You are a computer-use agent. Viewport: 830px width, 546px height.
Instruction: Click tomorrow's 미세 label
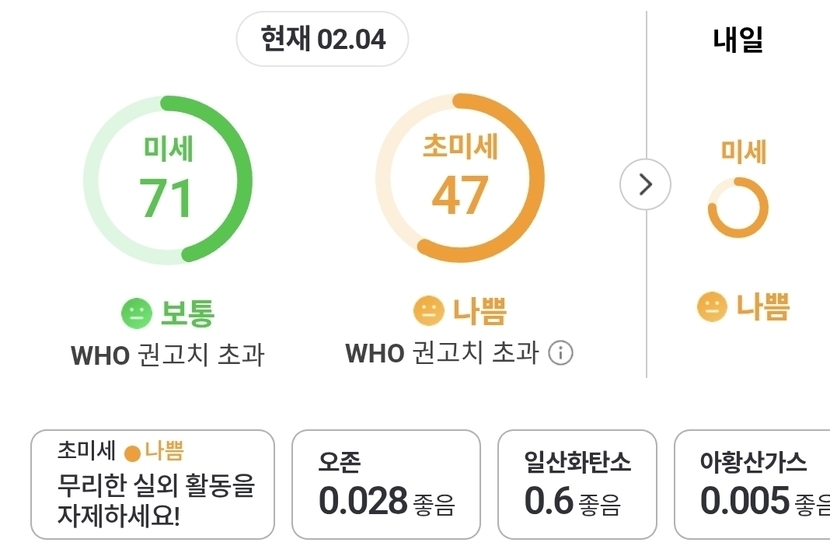point(743,152)
